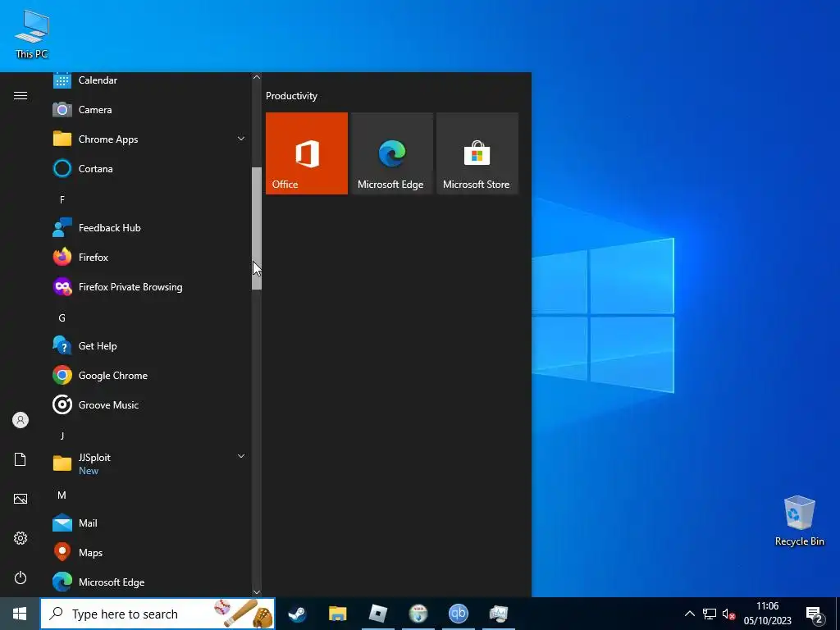The width and height of the screenshot is (840, 630).
Task: Open Pictures from Start sidebar
Action: click(21, 499)
